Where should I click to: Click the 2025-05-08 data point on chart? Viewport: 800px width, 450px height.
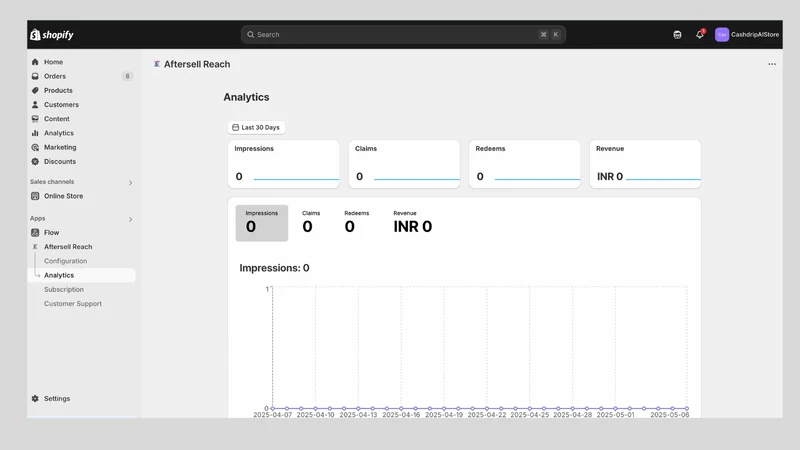pos(687,408)
